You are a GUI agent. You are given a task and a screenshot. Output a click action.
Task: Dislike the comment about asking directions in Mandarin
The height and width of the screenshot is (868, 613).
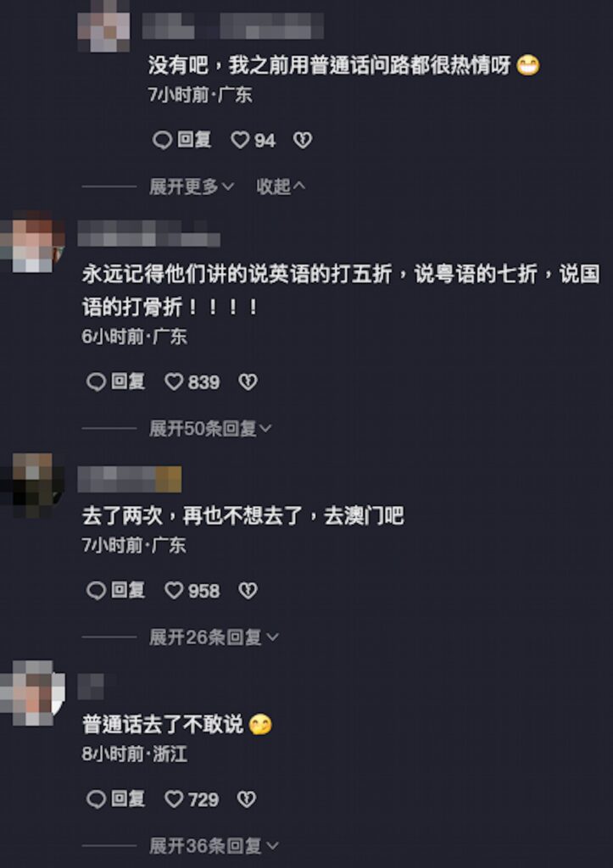[x=303, y=140]
